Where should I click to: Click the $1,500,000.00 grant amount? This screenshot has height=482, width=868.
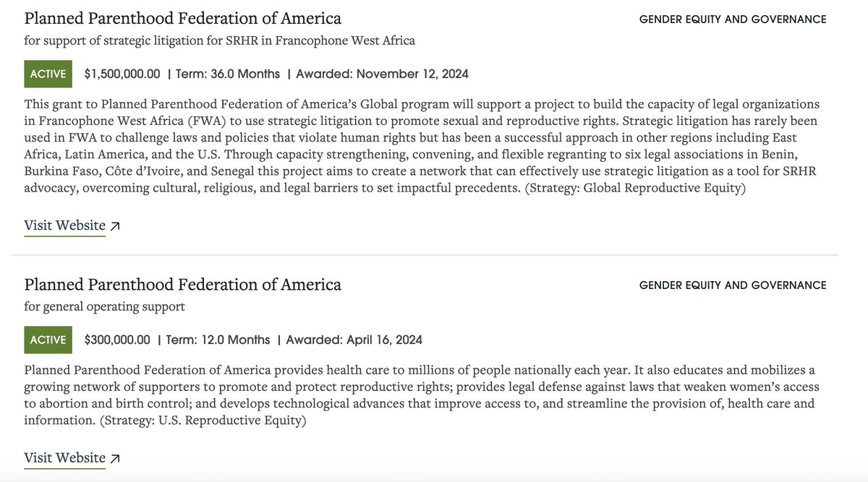point(123,74)
